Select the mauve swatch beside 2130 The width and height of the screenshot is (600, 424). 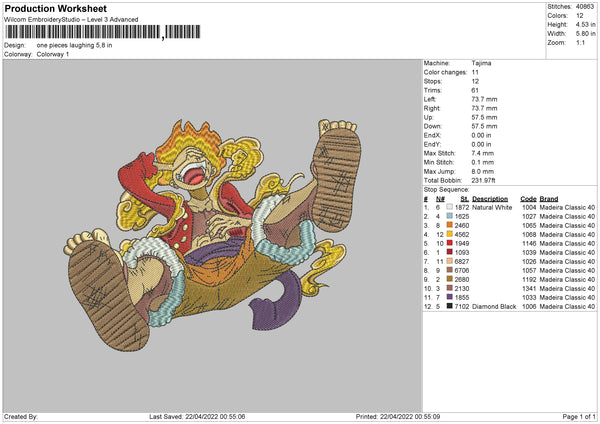[449, 288]
